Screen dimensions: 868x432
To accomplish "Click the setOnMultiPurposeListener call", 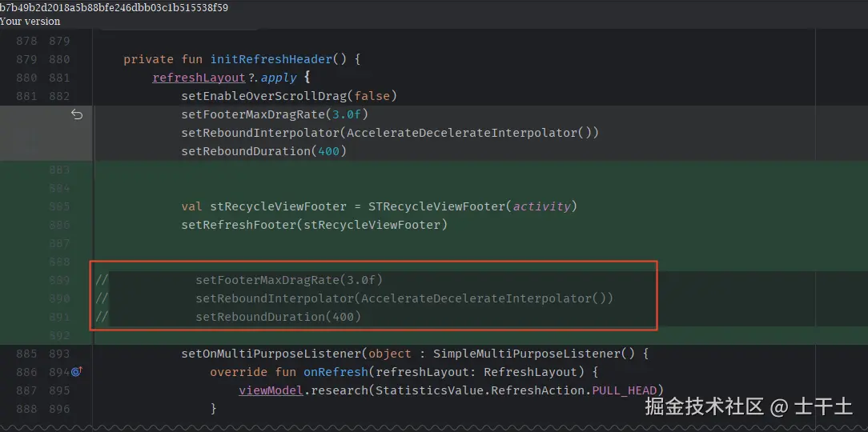I will point(271,354).
